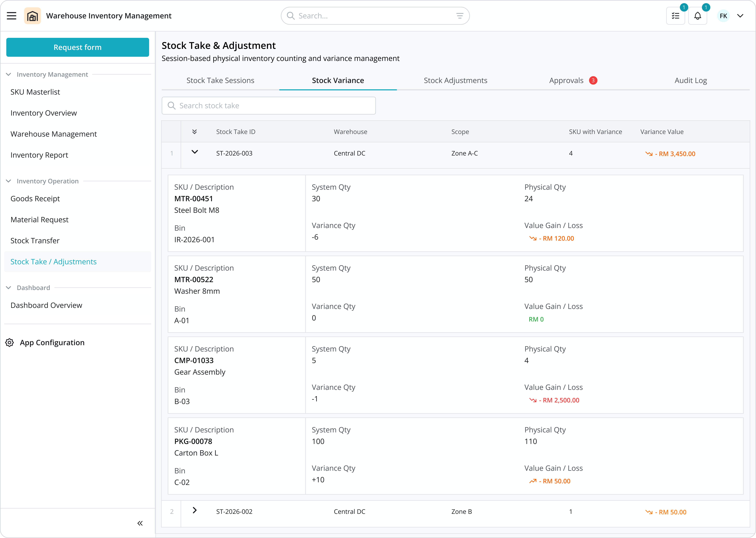
Task: Open the notifications bell
Action: click(x=697, y=16)
